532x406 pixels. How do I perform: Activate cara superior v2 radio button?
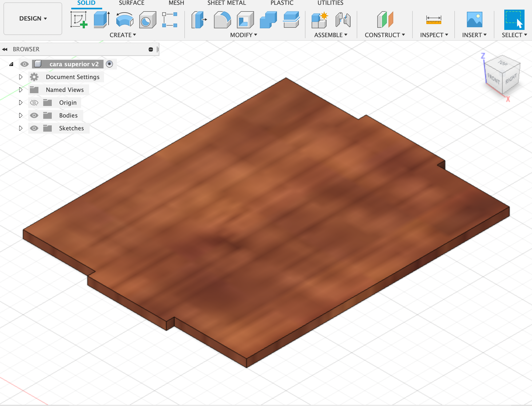click(x=109, y=64)
